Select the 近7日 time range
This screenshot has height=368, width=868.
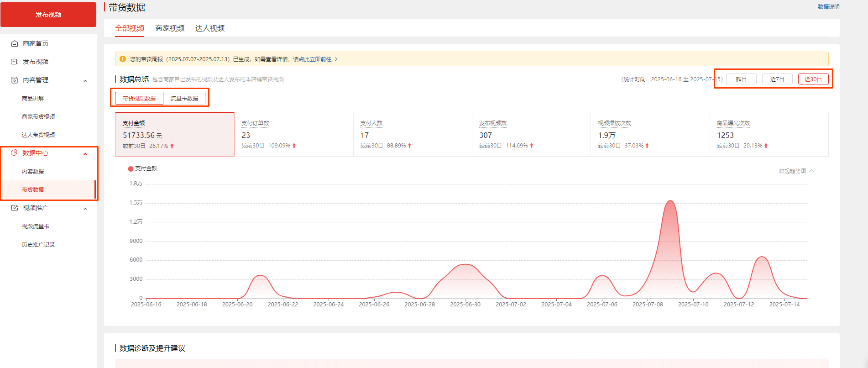coord(777,79)
